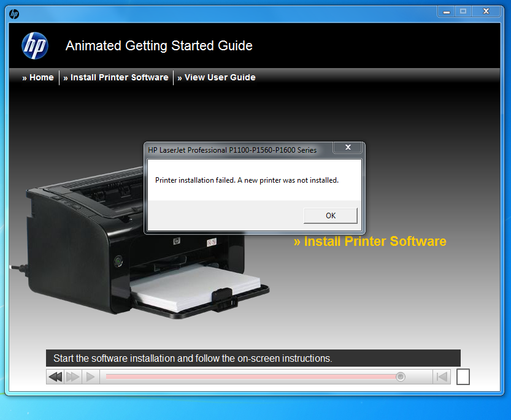Click the play button
Screen dimensions: 511x420
pyautogui.click(x=90, y=377)
